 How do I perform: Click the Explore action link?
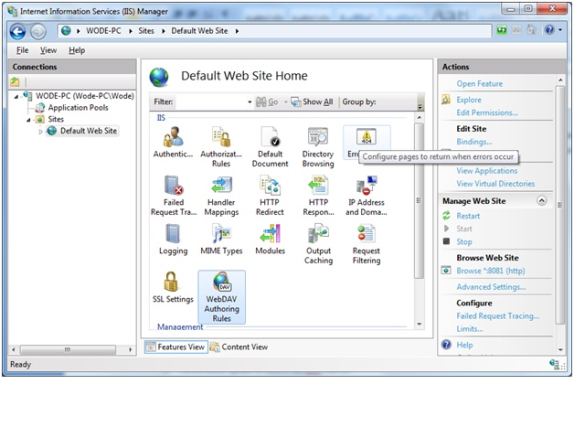click(x=469, y=100)
